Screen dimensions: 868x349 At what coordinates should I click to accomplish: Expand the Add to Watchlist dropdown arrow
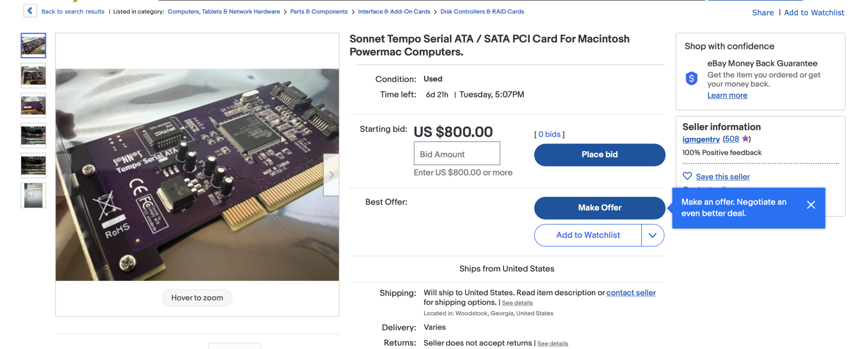652,235
